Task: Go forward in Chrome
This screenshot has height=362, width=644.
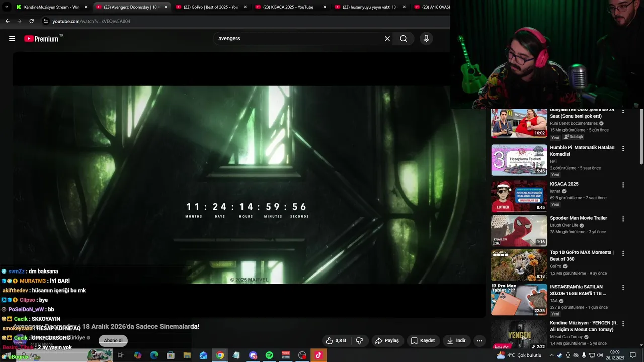Action: coord(19,21)
